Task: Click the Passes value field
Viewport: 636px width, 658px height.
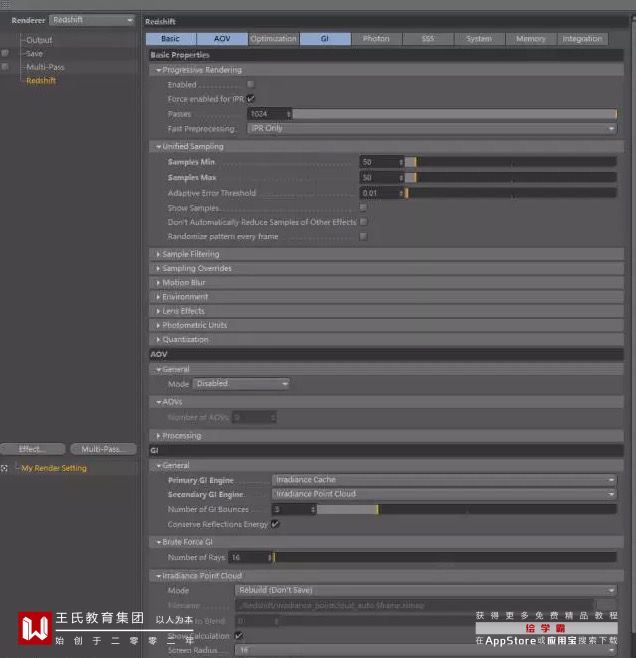Action: 269,114
